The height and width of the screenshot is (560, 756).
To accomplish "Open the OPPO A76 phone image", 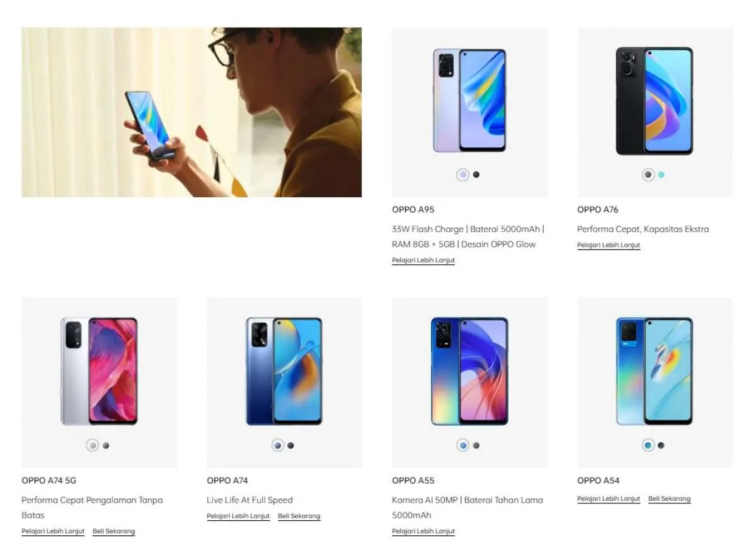I will (x=655, y=101).
